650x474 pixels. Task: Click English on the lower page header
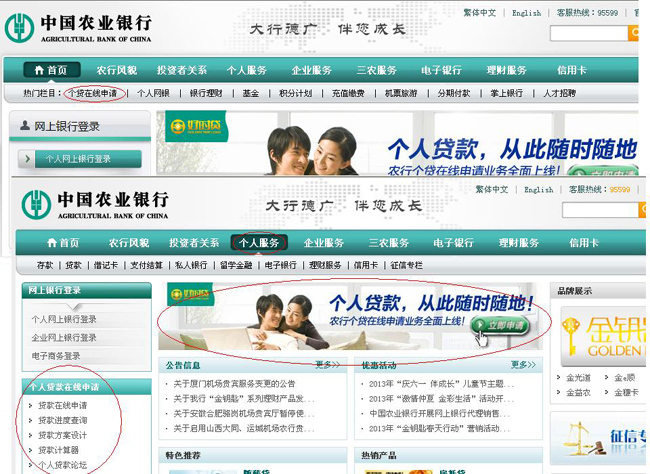[538, 190]
